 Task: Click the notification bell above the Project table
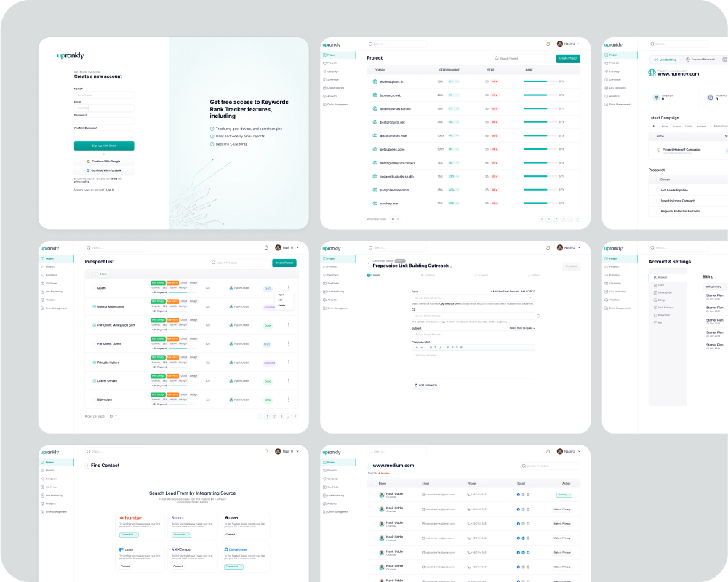pyautogui.click(x=548, y=44)
